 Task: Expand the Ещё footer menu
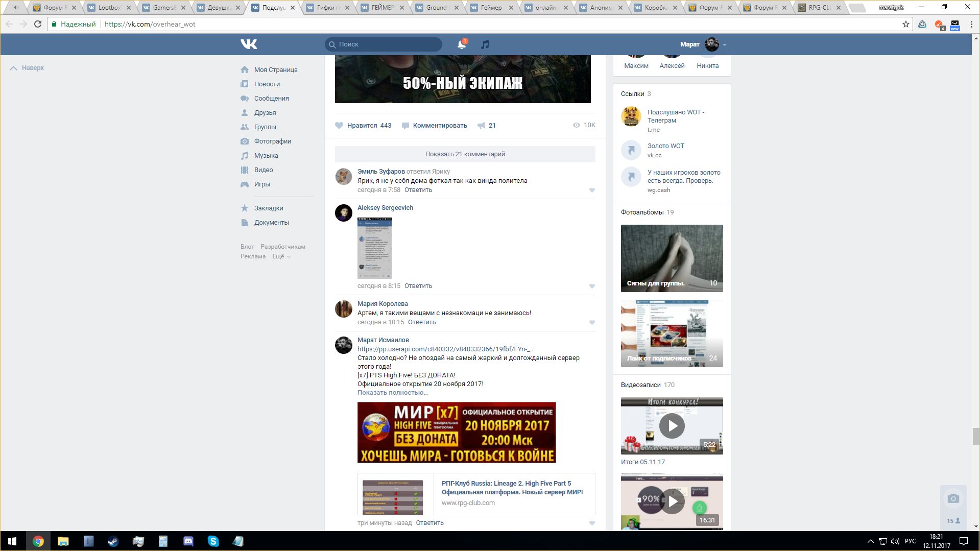(281, 256)
